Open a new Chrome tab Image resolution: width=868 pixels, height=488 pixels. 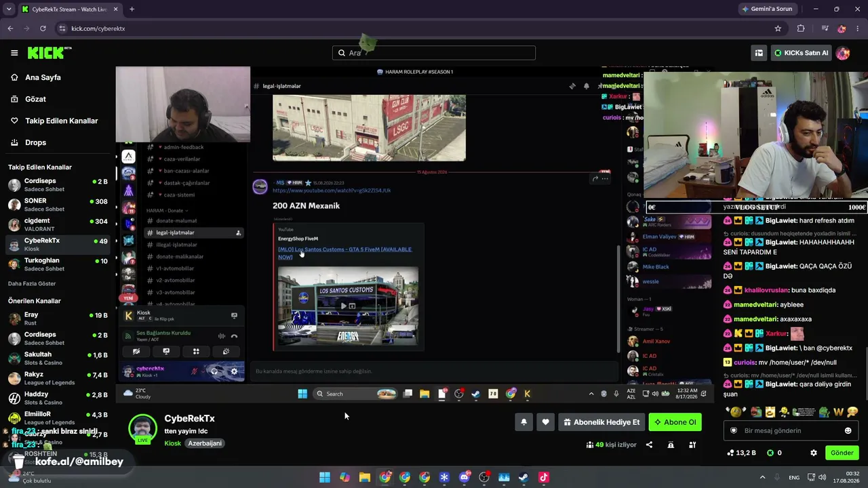[132, 9]
